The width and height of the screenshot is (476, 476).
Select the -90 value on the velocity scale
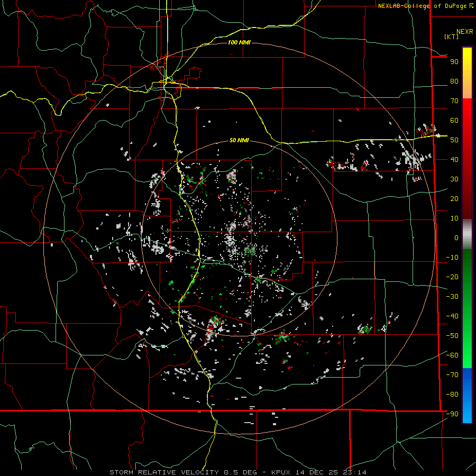pos(452,414)
